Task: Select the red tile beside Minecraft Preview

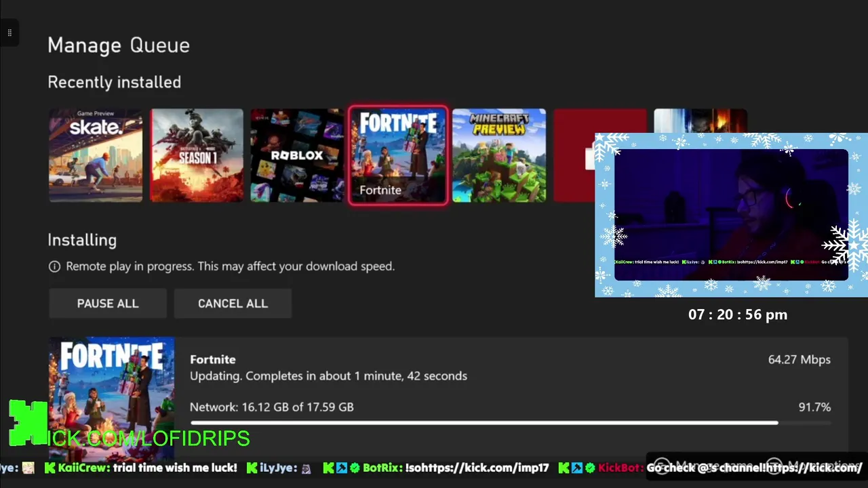Action: click(574, 155)
